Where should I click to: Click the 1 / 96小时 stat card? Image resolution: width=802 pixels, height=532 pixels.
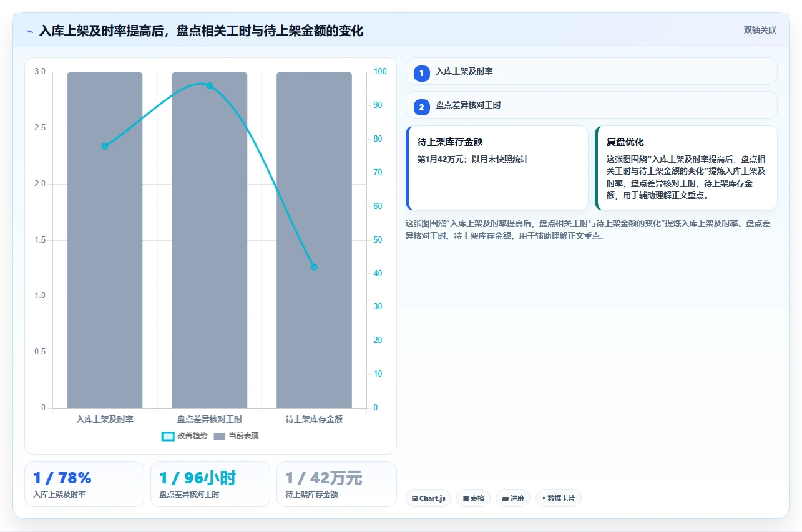point(210,484)
